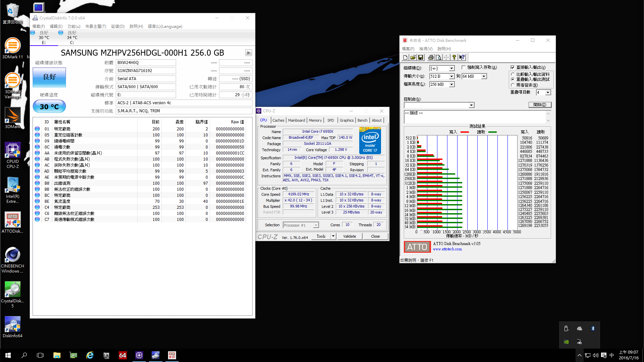Screen dimensions: 644x362
Task: Click the New file icon in ATTO toolbar
Action: pyautogui.click(x=405, y=58)
